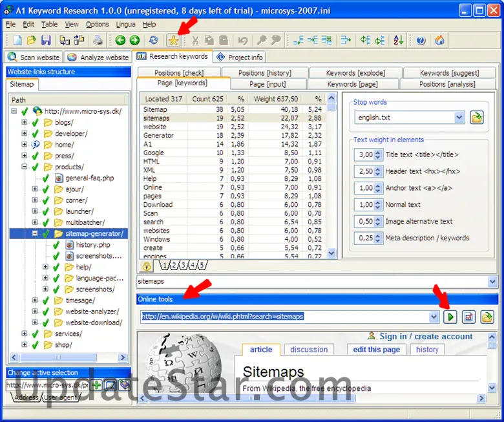Click the New project toolbar icon
This screenshot has width=504, height=422.
(x=17, y=40)
